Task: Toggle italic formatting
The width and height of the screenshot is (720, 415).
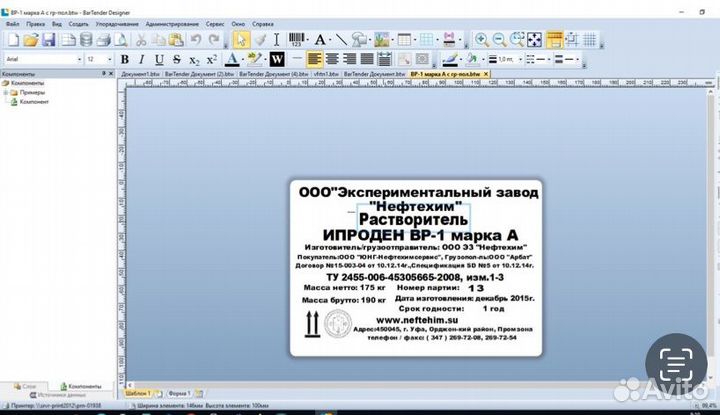Action: pos(141,59)
